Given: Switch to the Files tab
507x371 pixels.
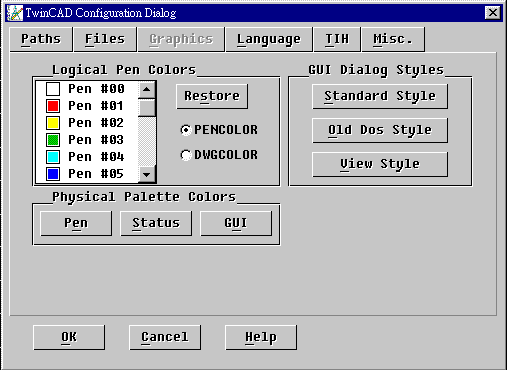Looking at the screenshot, I should coord(105,39).
